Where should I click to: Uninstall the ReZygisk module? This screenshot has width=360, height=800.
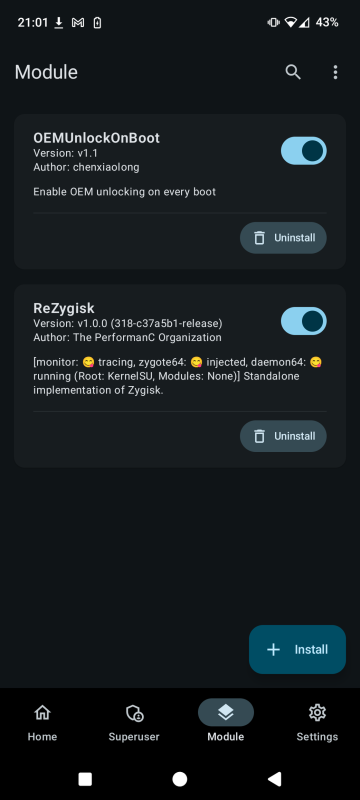click(284, 436)
